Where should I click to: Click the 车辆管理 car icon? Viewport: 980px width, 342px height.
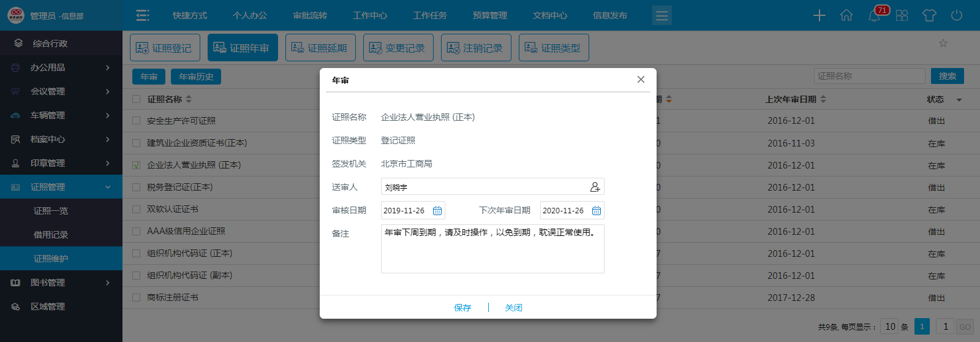pyautogui.click(x=16, y=115)
